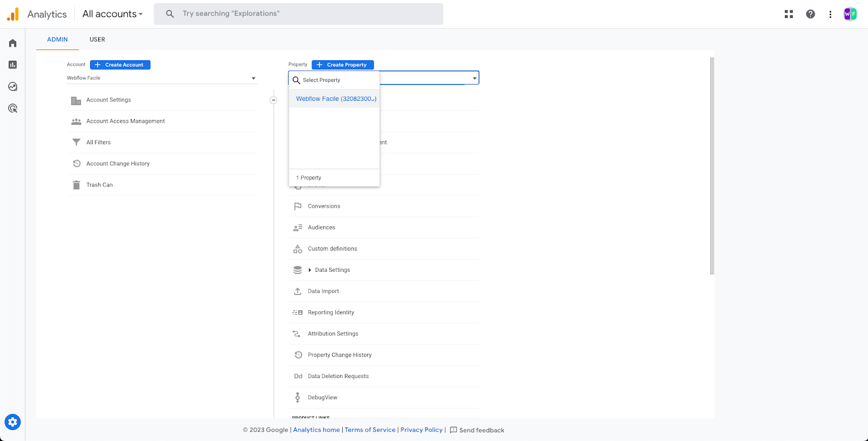Switch to the USER tab

coord(98,40)
